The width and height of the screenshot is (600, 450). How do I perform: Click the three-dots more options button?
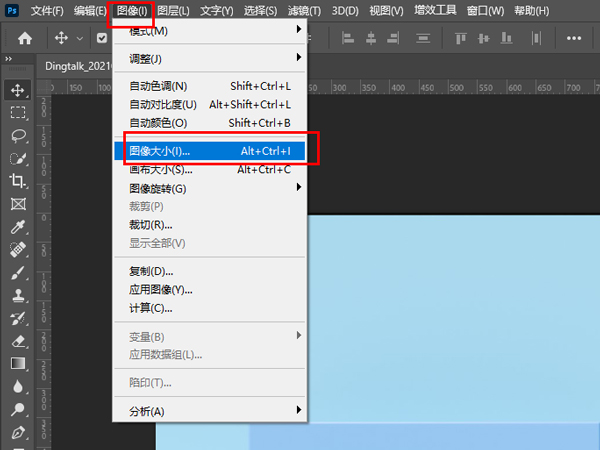[574, 39]
